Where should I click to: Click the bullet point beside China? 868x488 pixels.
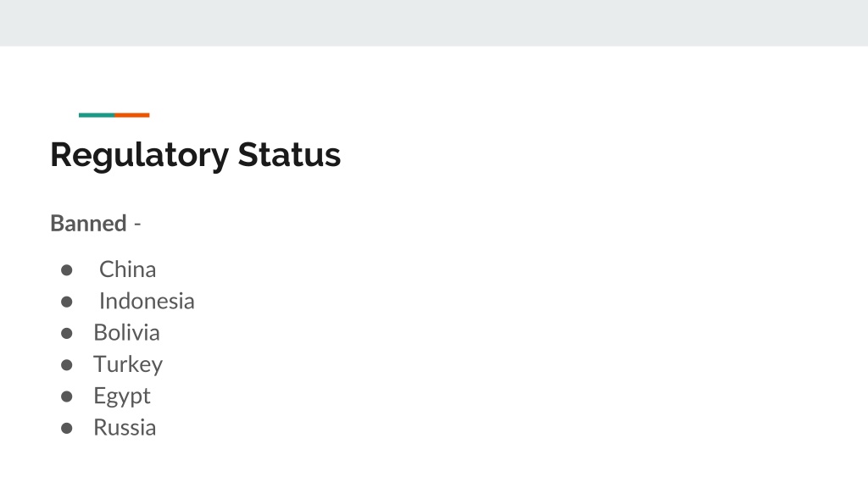click(x=66, y=270)
